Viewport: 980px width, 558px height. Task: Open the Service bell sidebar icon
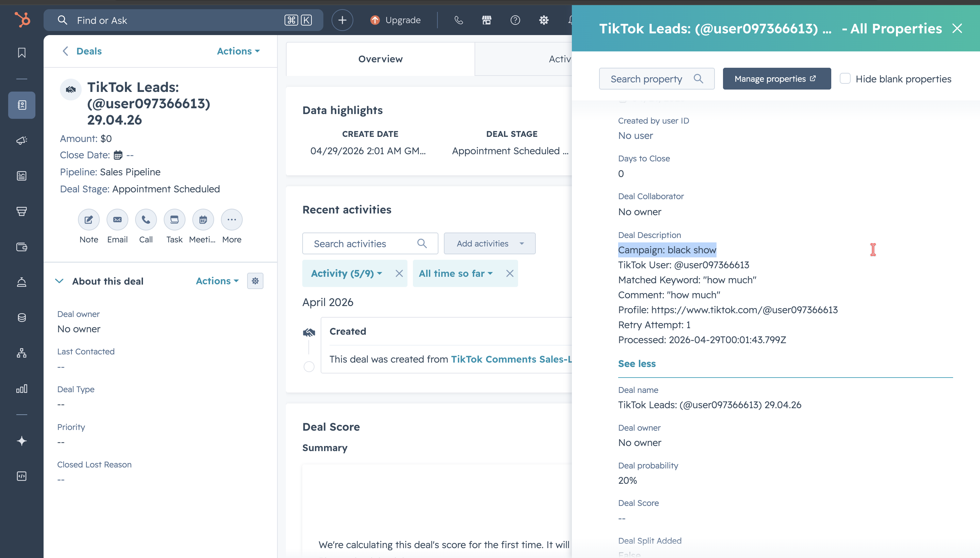click(x=22, y=283)
